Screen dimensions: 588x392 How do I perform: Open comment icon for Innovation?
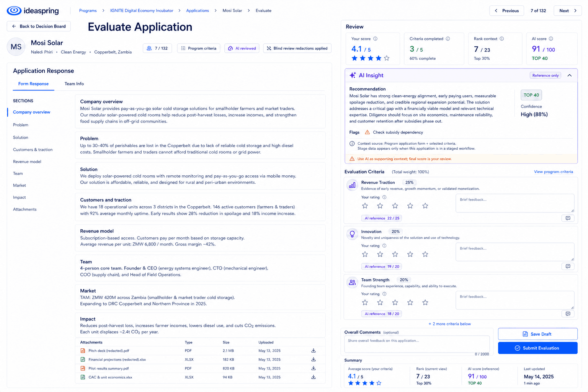568,266
